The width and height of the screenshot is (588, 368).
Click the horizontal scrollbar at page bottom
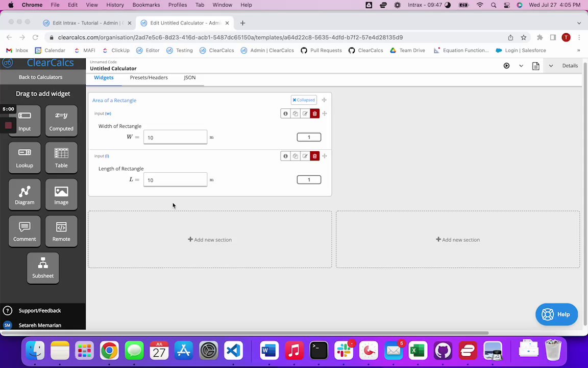coord(246,333)
